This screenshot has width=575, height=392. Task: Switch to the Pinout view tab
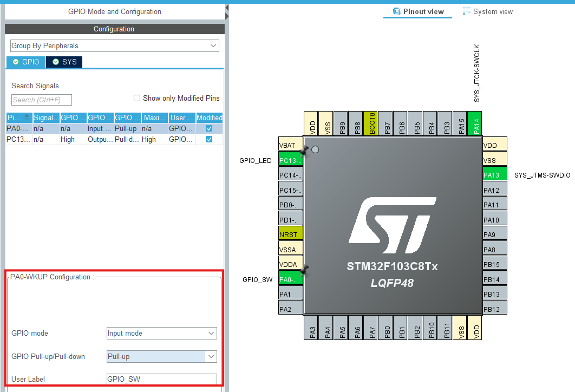(x=418, y=11)
